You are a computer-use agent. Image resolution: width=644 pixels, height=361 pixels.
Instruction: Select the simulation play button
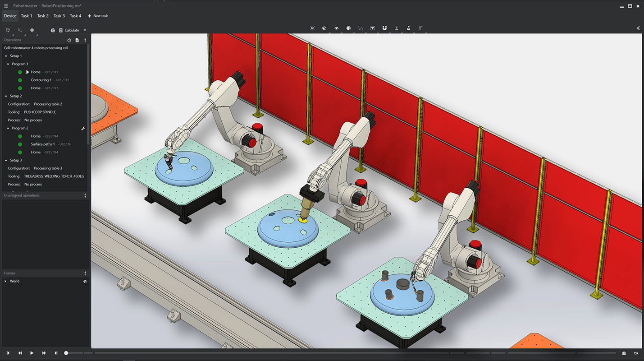tap(31, 353)
